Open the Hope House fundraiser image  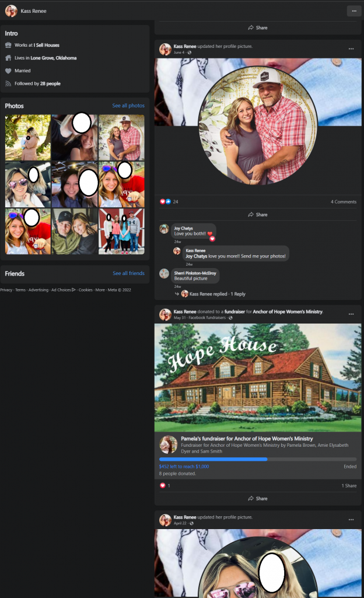click(x=258, y=378)
